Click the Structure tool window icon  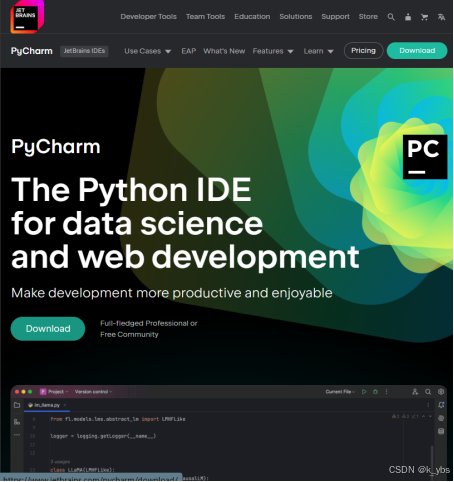click(x=17, y=422)
